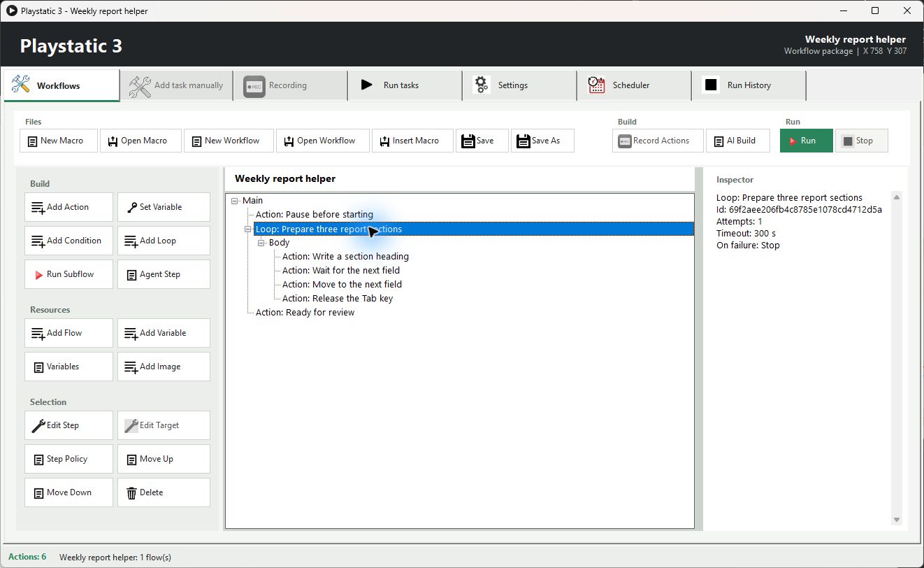This screenshot has width=924, height=568.
Task: Click the Add Variable icon
Action: click(131, 334)
